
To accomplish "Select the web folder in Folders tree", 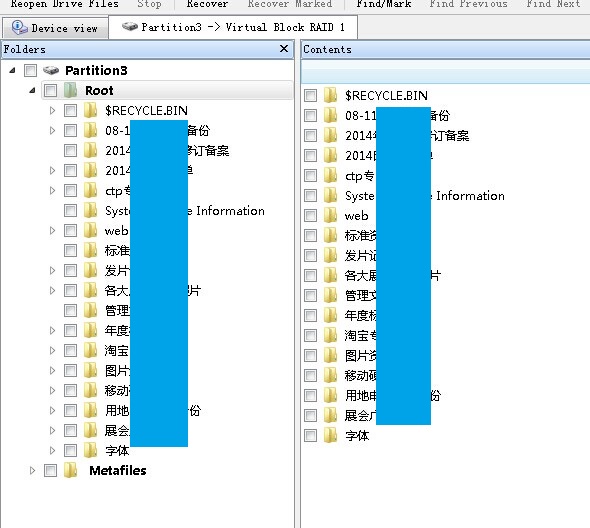I will point(116,231).
